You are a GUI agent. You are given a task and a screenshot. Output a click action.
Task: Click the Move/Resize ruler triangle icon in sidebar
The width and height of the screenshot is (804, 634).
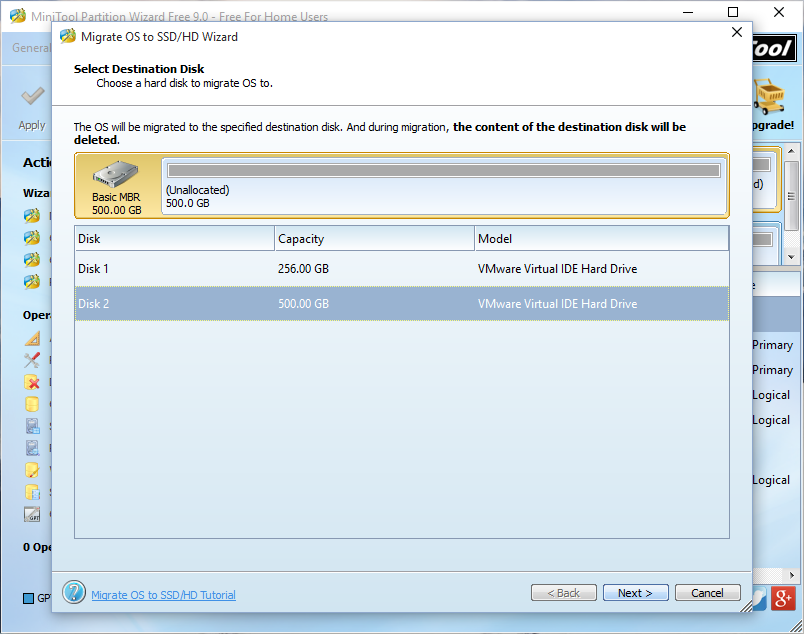tap(32, 339)
